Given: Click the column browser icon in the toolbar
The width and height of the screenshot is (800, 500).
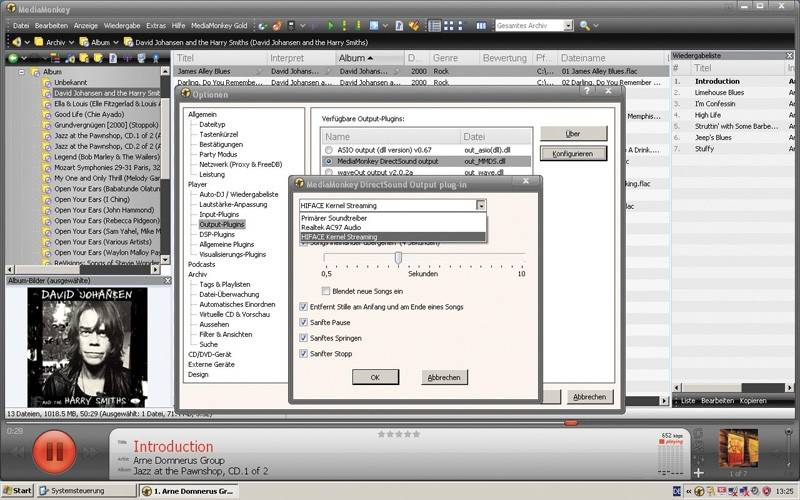Looking at the screenshot, I should click(481, 26).
